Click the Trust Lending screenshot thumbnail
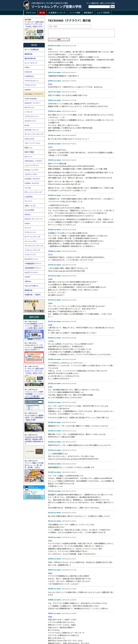This screenshot has height=644, width=138. click(x=34, y=404)
